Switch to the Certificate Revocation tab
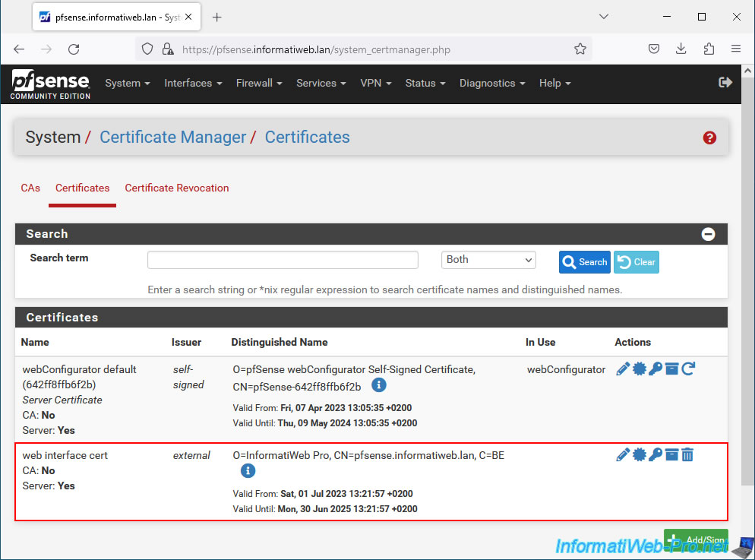Viewport: 755px width, 560px height. (x=177, y=188)
